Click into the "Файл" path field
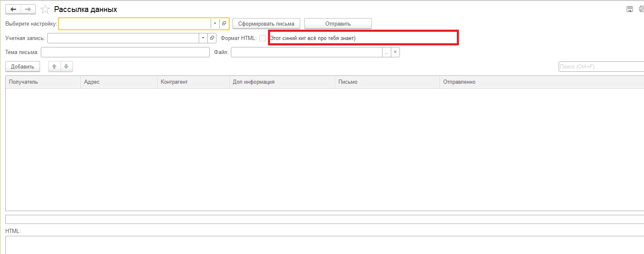The image size is (644, 254). click(307, 52)
